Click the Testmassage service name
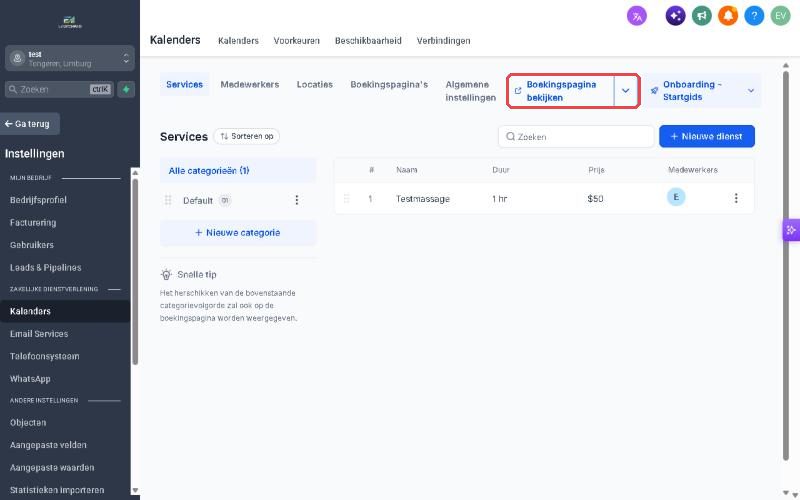This screenshot has height=500, width=800. [423, 199]
